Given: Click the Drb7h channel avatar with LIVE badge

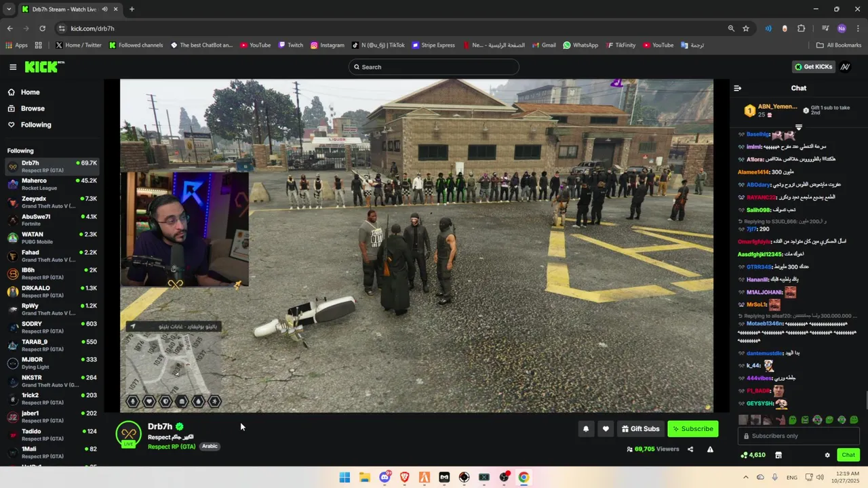Looking at the screenshot, I should click(128, 434).
